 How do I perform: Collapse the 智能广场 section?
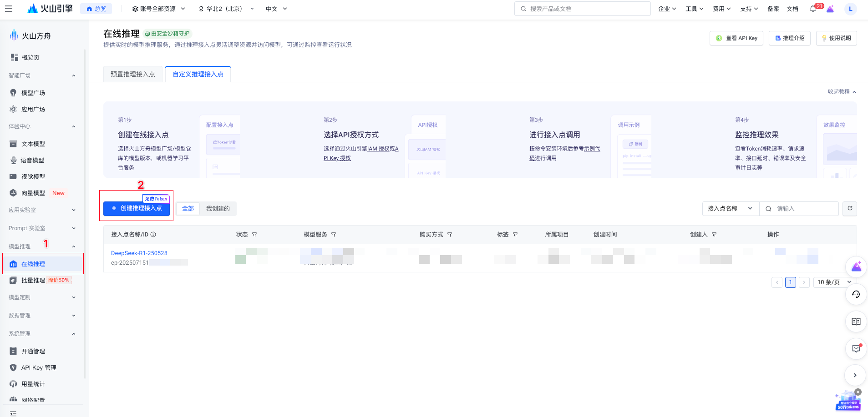click(42, 75)
